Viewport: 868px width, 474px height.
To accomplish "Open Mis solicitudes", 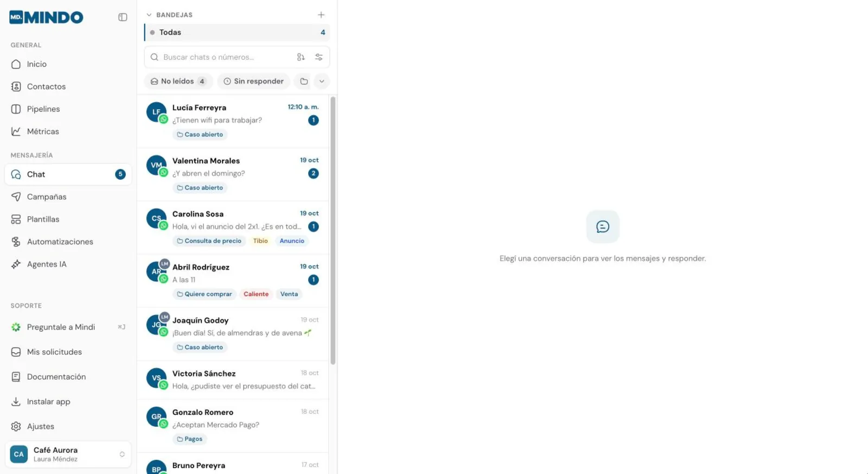I will (x=68, y=352).
